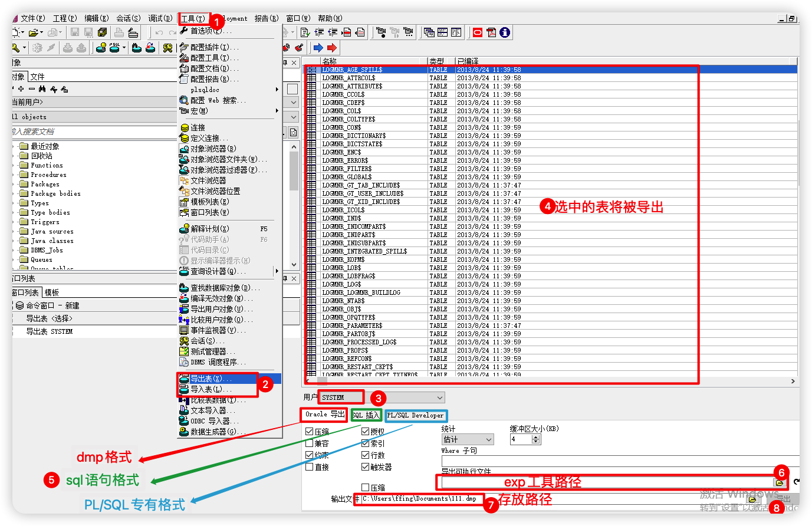The image size is (812, 526).
Task: Expand the 统计 估计 dropdown
Action: pyautogui.click(x=489, y=440)
